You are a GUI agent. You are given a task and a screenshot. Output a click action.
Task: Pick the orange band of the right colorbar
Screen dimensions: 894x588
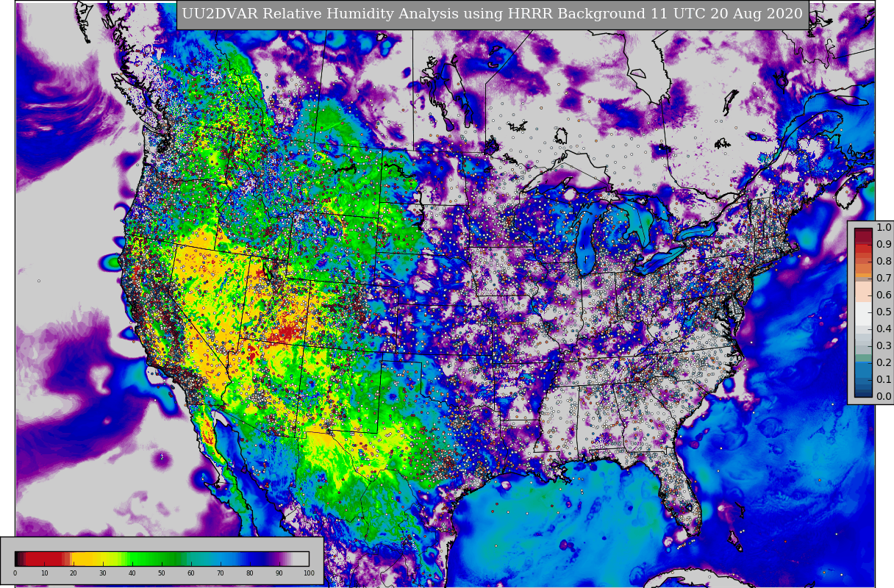(x=863, y=274)
